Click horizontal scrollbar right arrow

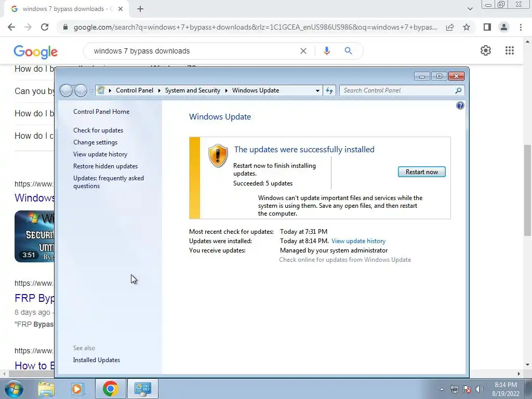[519, 374]
